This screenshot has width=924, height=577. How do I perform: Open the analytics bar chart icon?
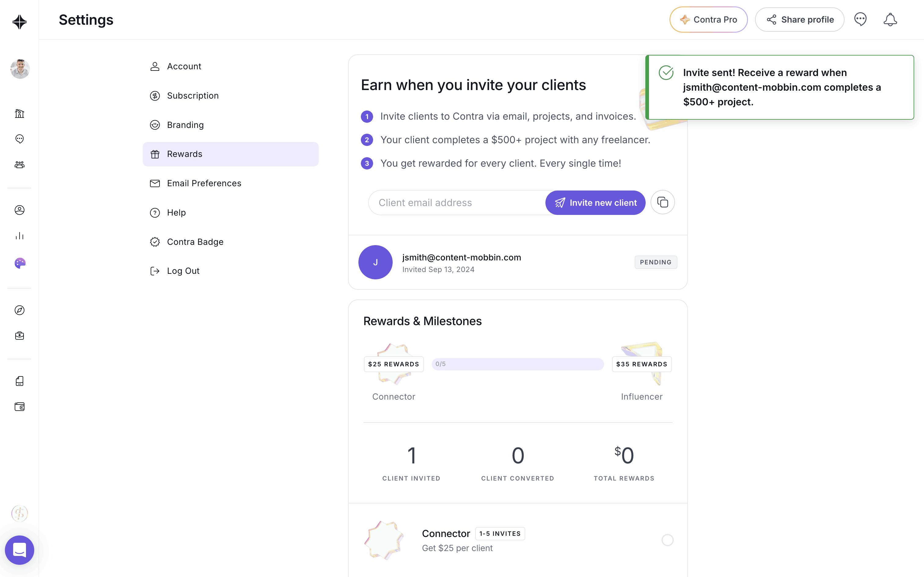click(20, 236)
